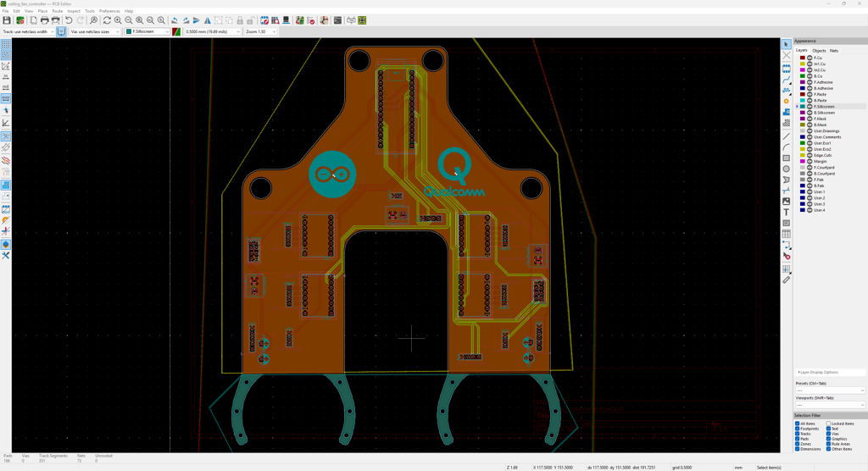
Task: Toggle visibility eye of B.Cu layer
Action: click(x=810, y=76)
